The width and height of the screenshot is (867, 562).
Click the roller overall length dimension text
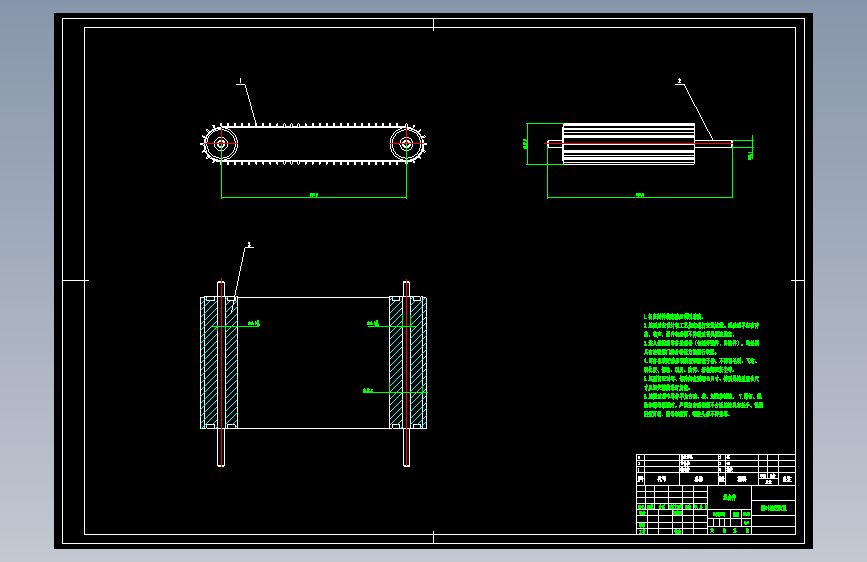coord(640,195)
